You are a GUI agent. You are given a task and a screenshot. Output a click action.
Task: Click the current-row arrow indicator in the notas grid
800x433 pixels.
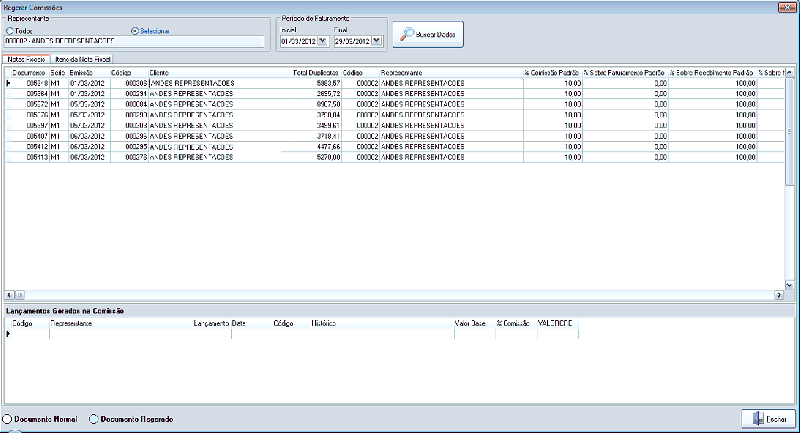[8, 83]
